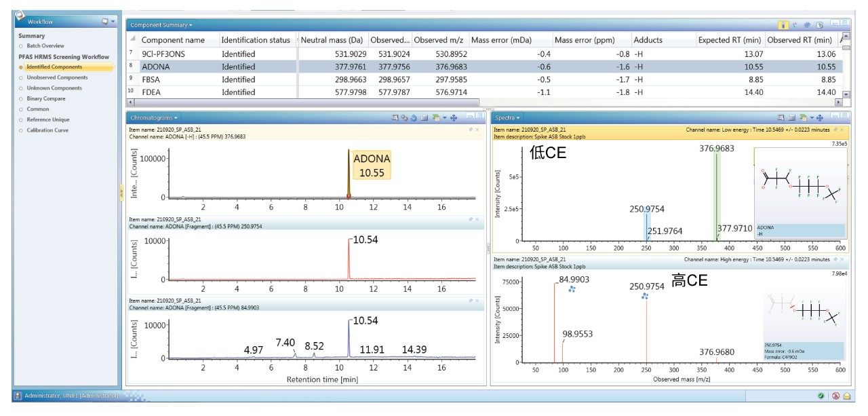The width and height of the screenshot is (868, 416).
Task: Open the Chromatograms panel dropdown
Action: (x=154, y=117)
